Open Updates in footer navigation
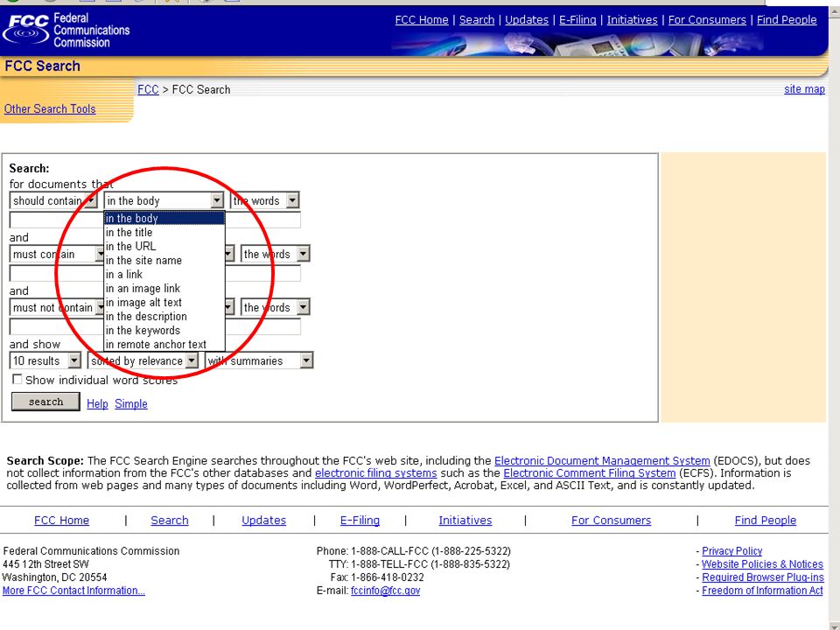The width and height of the screenshot is (840, 630). (x=263, y=520)
